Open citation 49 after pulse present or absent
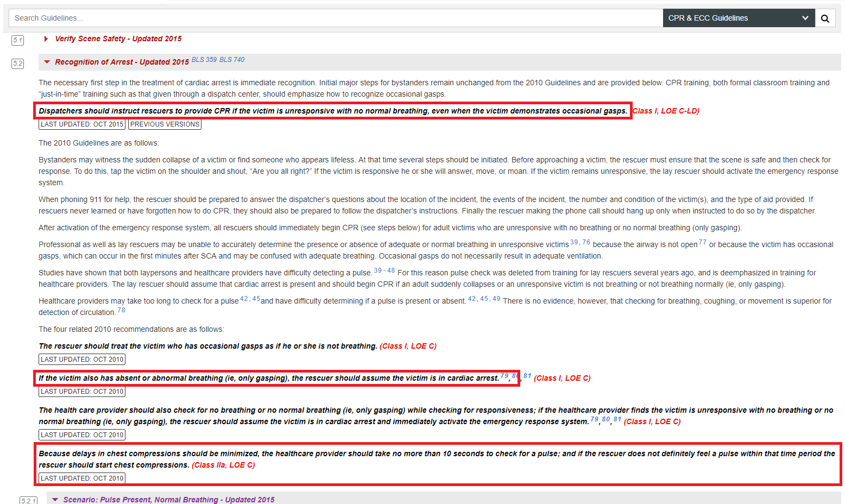This screenshot has height=504, width=845. [x=496, y=299]
